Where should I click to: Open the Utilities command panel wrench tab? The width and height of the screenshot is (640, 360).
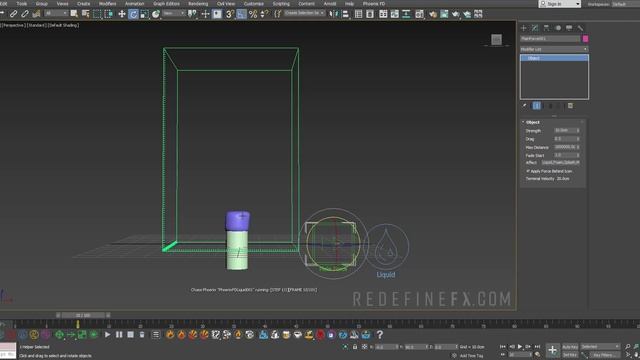pyautogui.click(x=580, y=28)
